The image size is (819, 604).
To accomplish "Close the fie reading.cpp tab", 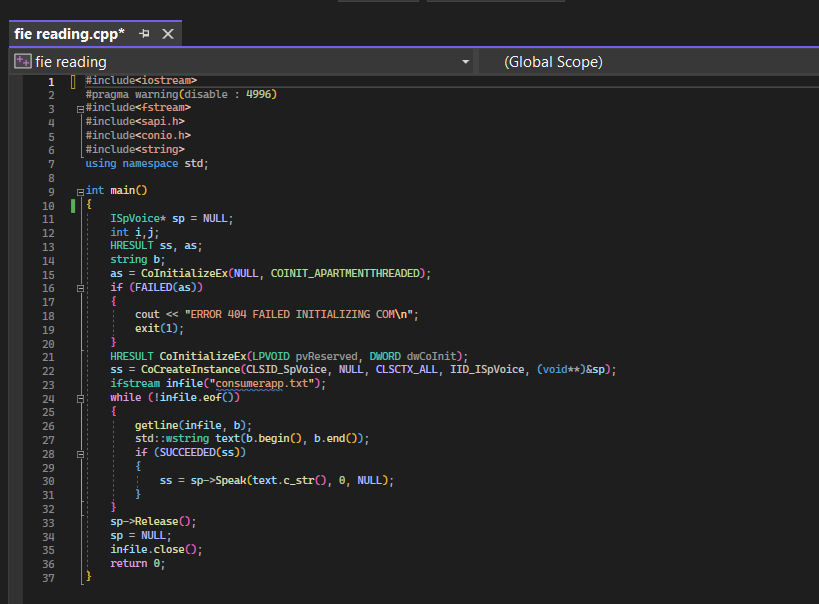I will (x=166, y=33).
